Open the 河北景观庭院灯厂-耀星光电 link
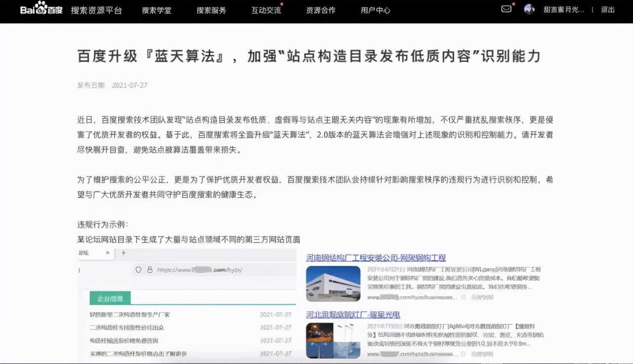Screen dimensions: 633x364 click(353, 315)
